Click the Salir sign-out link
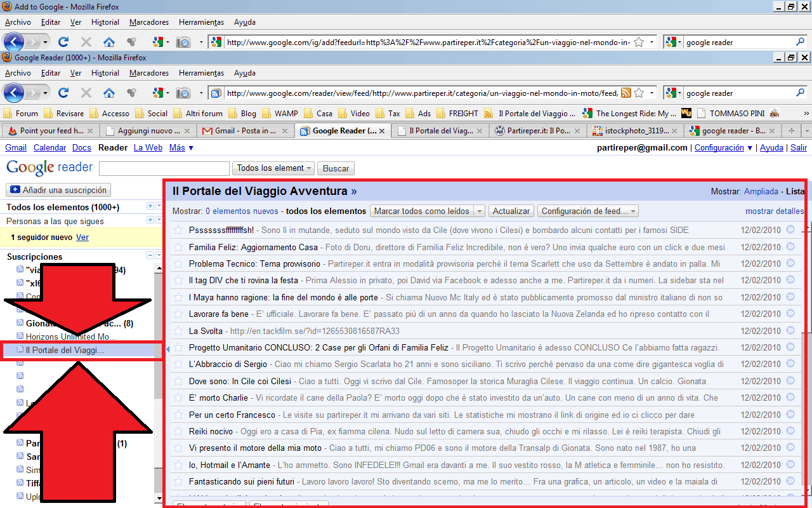 [799, 148]
